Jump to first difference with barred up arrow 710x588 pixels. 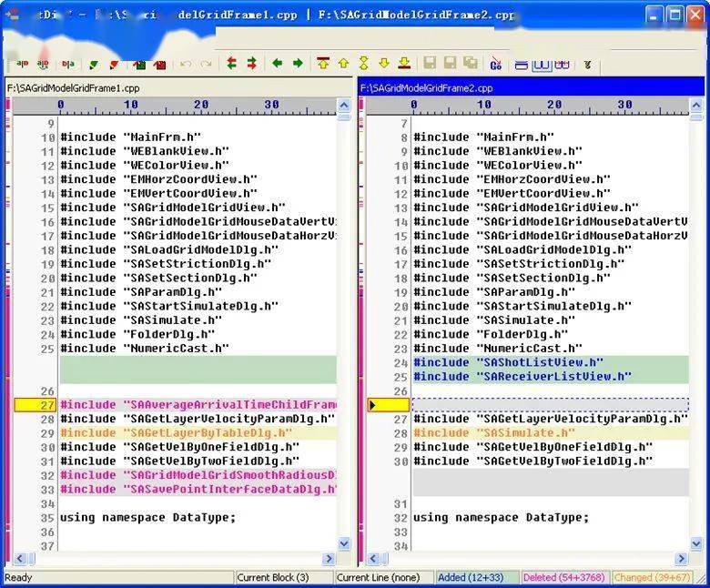(323, 64)
